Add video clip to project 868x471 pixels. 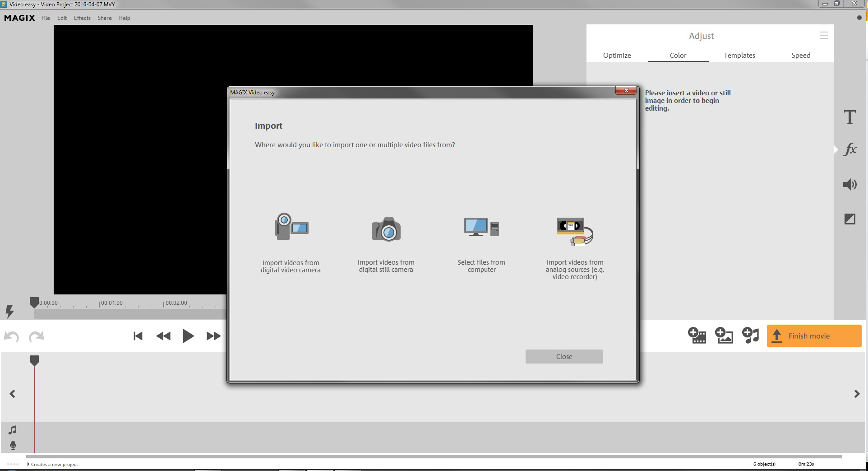coord(697,336)
